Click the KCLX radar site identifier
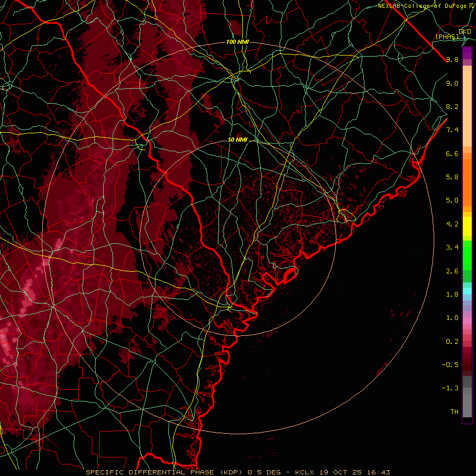This screenshot has height=476, width=476. pos(304,472)
